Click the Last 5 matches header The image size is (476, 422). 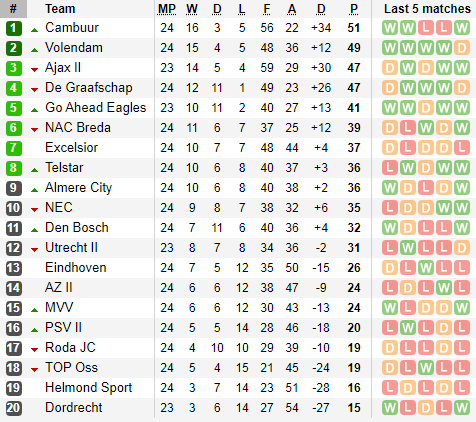point(427,9)
